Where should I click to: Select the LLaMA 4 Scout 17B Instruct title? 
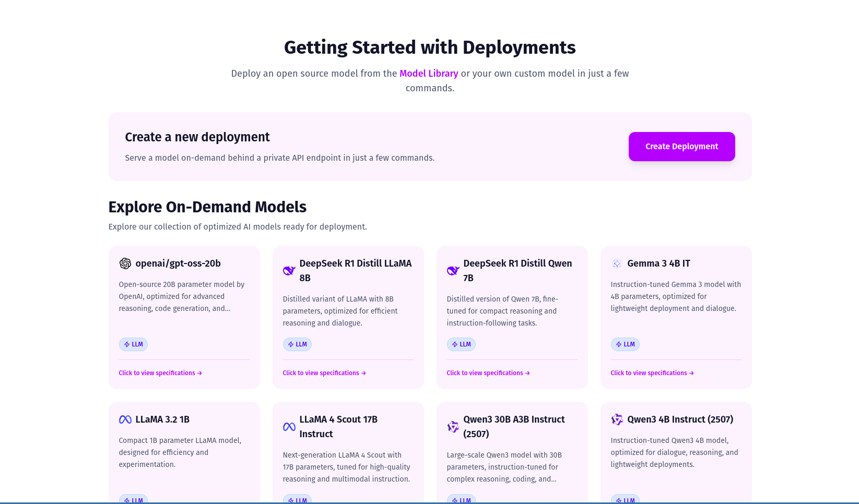coord(338,427)
